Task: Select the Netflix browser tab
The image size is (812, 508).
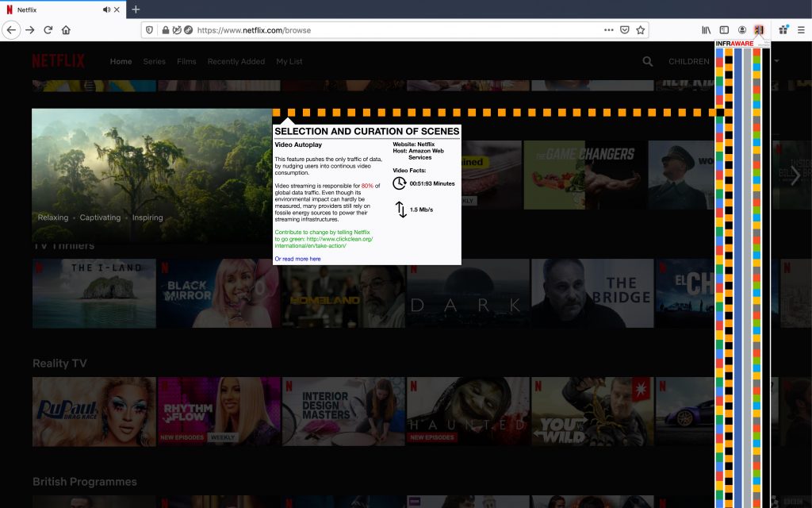Action: 63,10
